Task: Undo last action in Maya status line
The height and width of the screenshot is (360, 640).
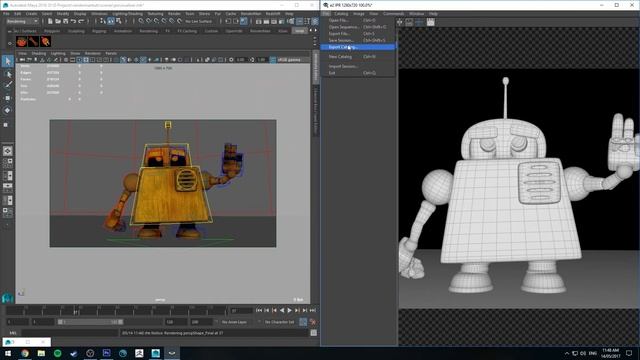Action: tap(73, 21)
